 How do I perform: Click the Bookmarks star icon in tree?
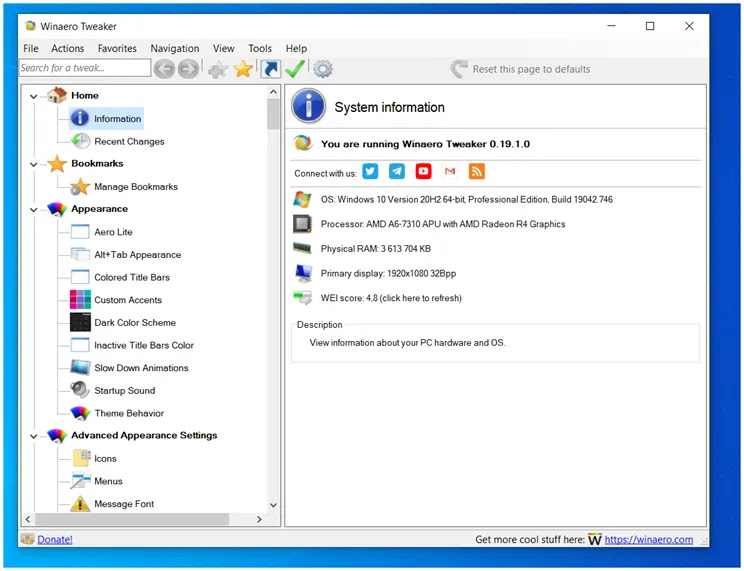click(57, 164)
